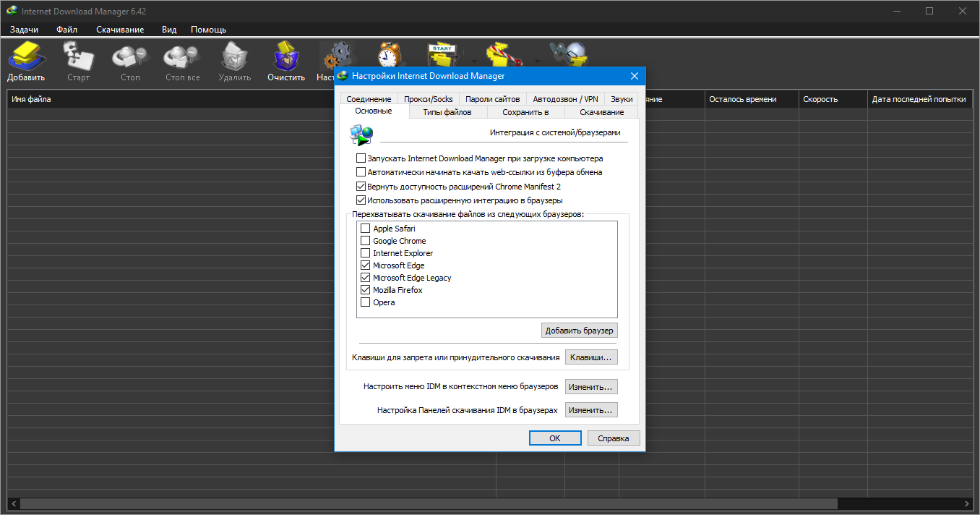Uncheck the Microsoft Edge Legacy box
Viewport: 980px width, 515px height.
(x=365, y=278)
